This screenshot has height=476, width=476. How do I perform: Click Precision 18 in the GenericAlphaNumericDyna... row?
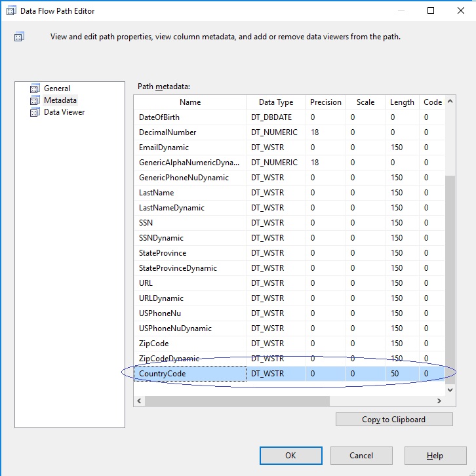tap(326, 163)
